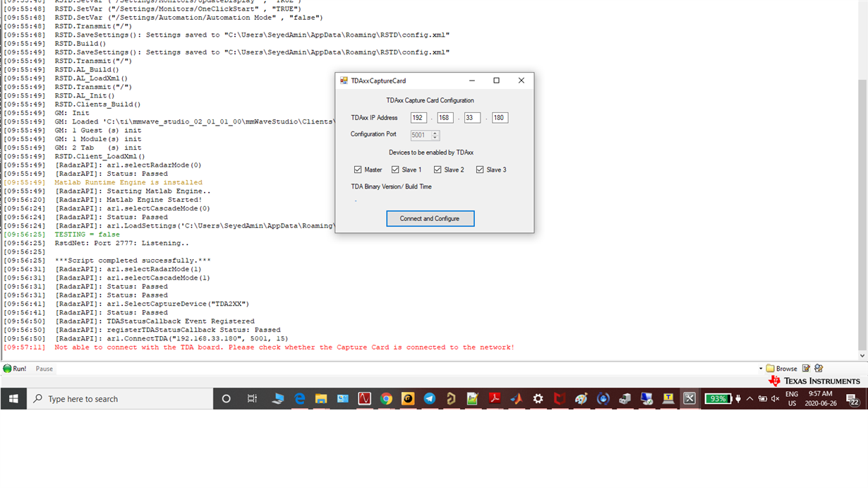
Task: Open the Paint palette taskbar icon
Action: [581, 398]
